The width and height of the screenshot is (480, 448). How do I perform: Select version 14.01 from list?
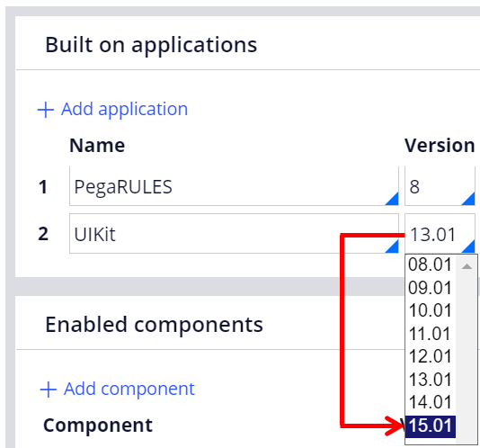pyautogui.click(x=430, y=402)
